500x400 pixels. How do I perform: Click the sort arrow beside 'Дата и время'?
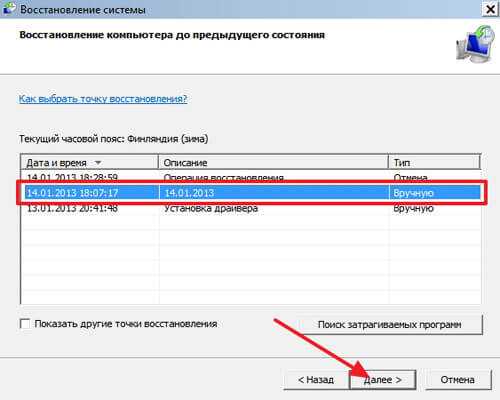(x=98, y=163)
